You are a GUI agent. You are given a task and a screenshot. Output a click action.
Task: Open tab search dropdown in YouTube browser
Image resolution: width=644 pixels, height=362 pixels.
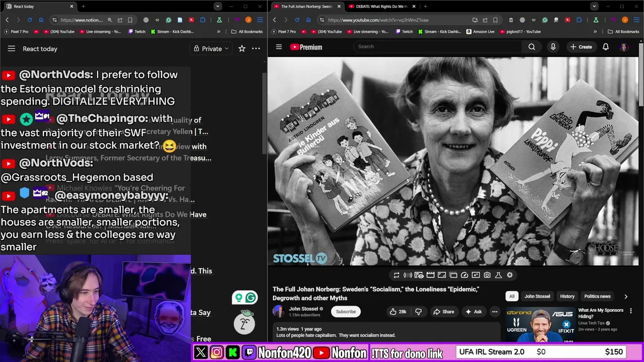pyautogui.click(x=594, y=7)
